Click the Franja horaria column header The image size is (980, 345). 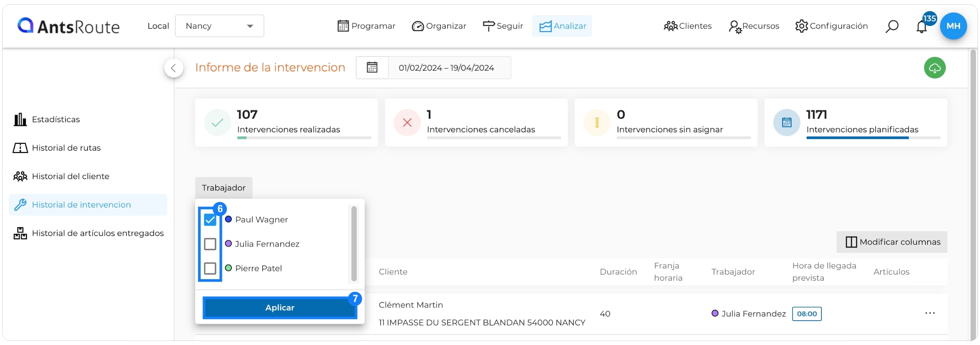point(668,272)
